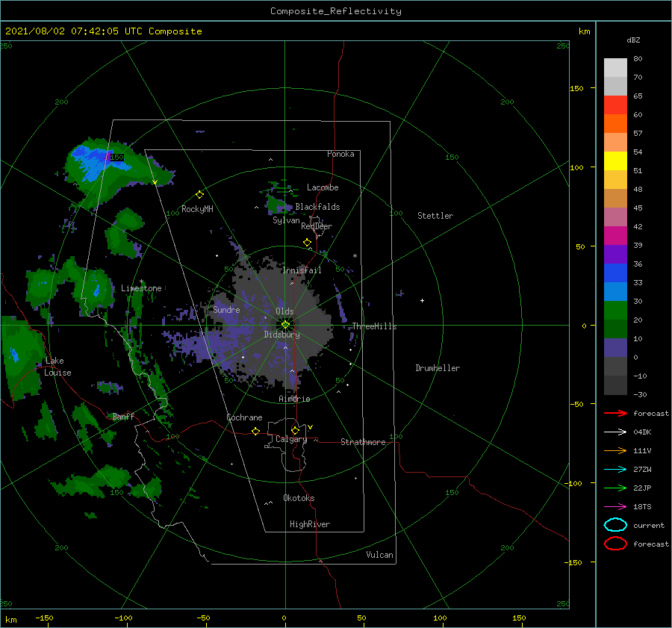Click the red forecast arrow in legend

[x=615, y=413]
